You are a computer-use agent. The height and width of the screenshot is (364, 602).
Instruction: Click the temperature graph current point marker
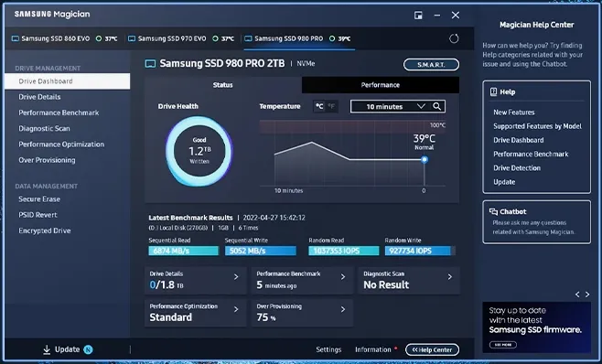coord(425,159)
